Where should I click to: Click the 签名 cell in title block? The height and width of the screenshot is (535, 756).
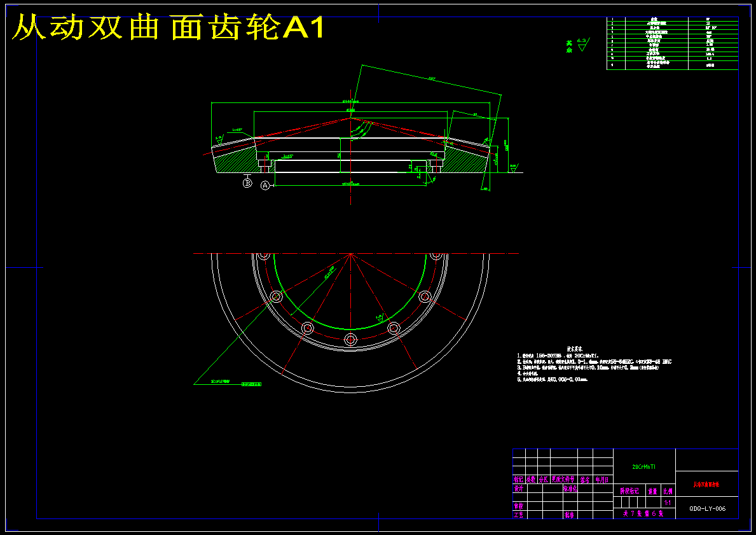point(585,480)
